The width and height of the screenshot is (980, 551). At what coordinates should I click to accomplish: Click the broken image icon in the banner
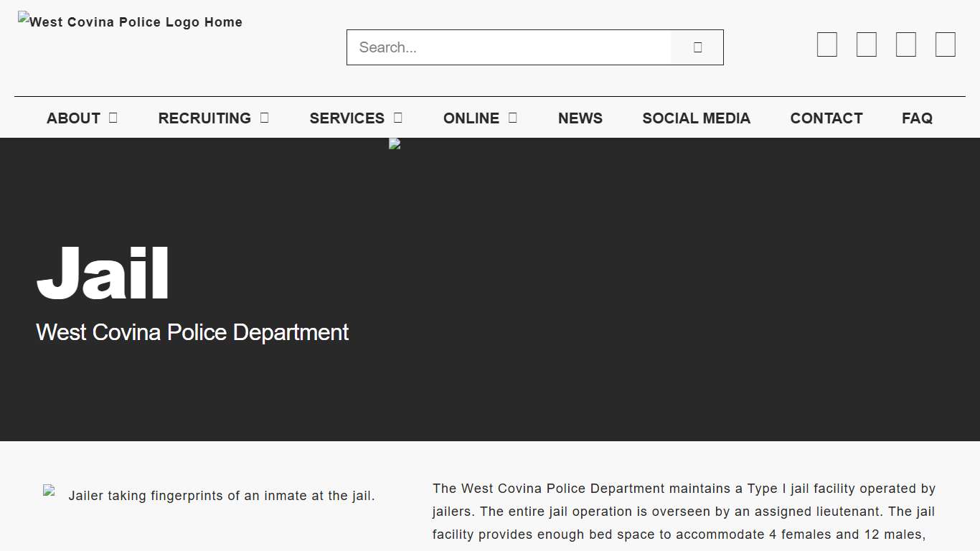click(x=395, y=143)
